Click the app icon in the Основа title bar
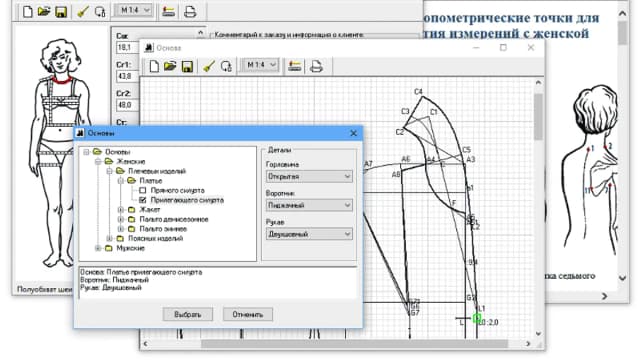 [x=149, y=48]
